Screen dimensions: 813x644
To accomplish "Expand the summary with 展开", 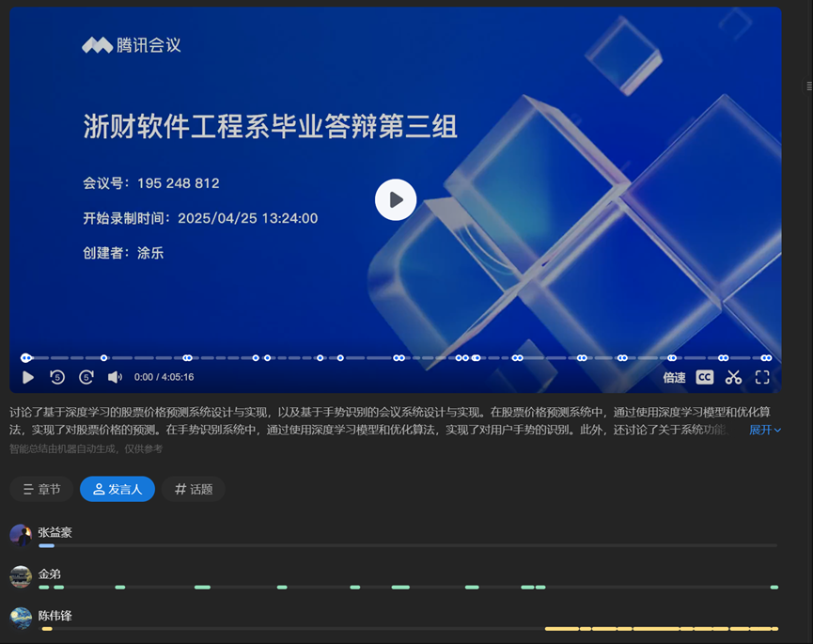I will (764, 430).
